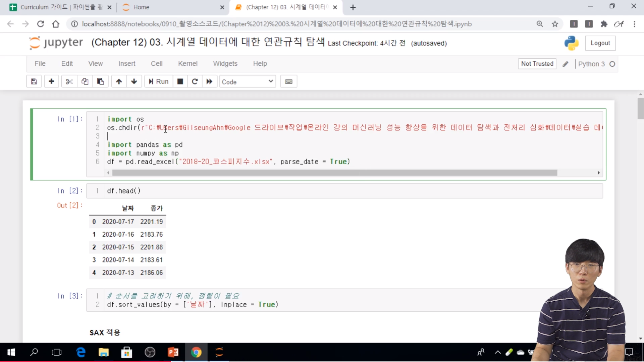Open the command palette keyboard icon

tap(288, 81)
